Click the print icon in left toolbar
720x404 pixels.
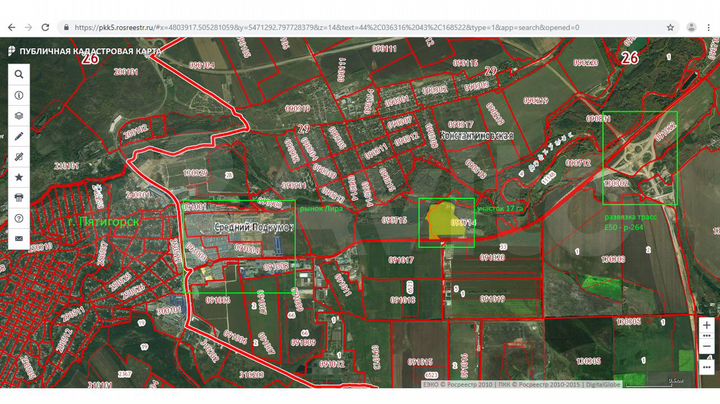pyautogui.click(x=19, y=198)
